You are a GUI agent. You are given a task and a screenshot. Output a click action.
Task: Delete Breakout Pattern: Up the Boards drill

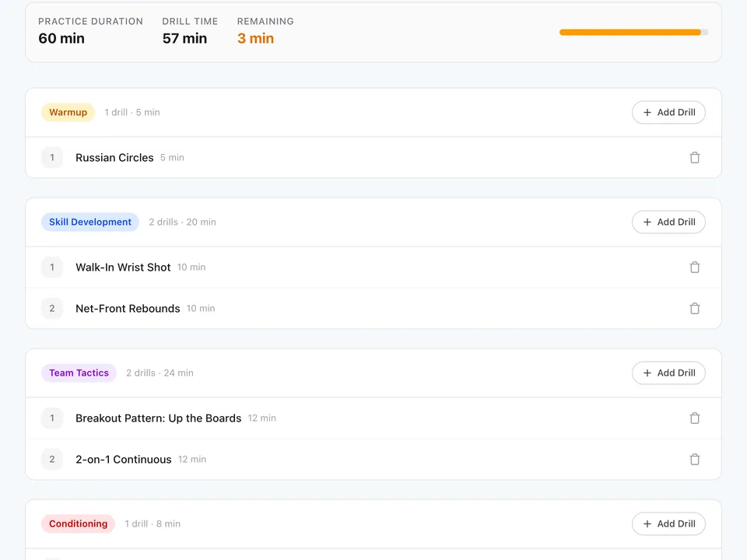click(695, 418)
